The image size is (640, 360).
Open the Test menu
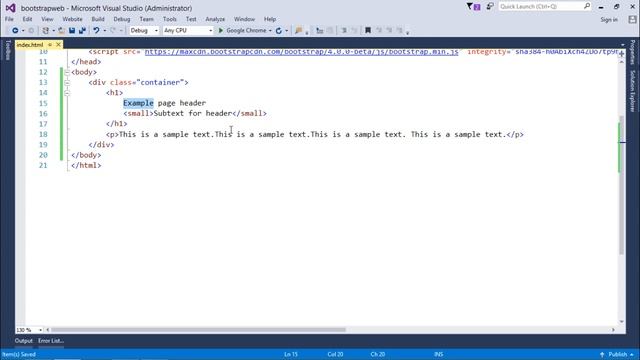tap(191, 19)
